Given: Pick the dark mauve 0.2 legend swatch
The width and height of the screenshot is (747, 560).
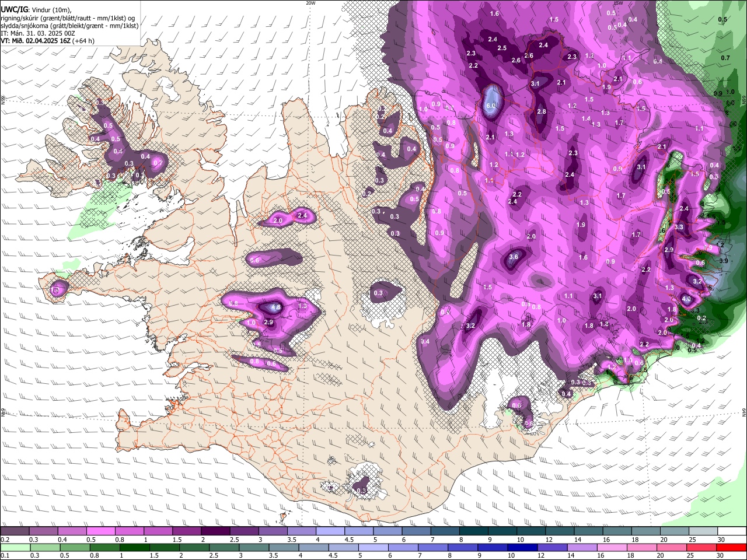Looking at the screenshot, I should click(x=15, y=531).
